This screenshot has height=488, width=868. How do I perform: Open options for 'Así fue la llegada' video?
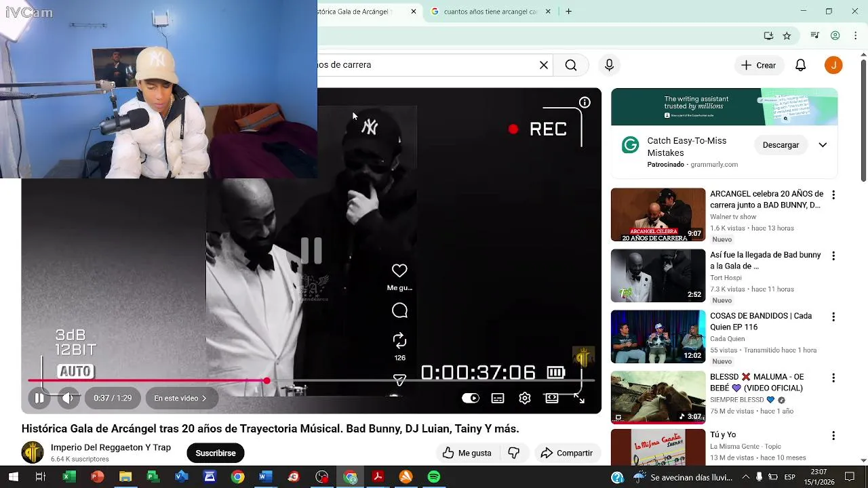click(833, 256)
